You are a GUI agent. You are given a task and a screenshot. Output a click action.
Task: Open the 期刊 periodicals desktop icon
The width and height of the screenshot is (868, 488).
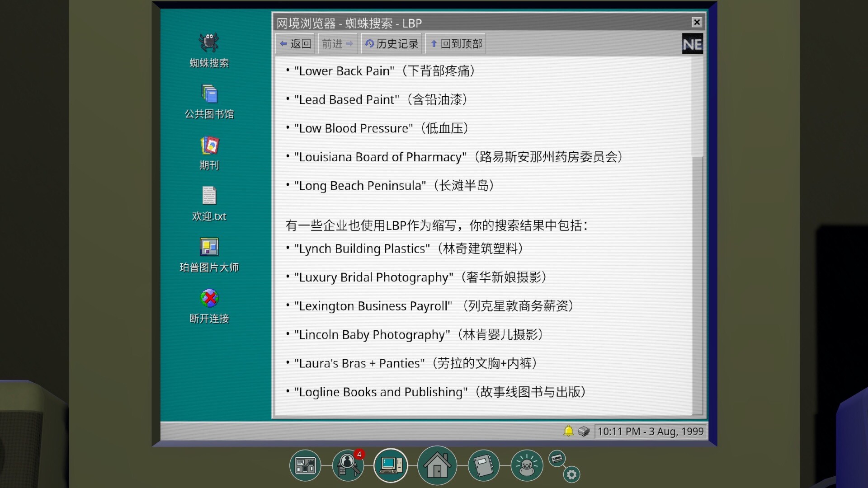(x=209, y=146)
